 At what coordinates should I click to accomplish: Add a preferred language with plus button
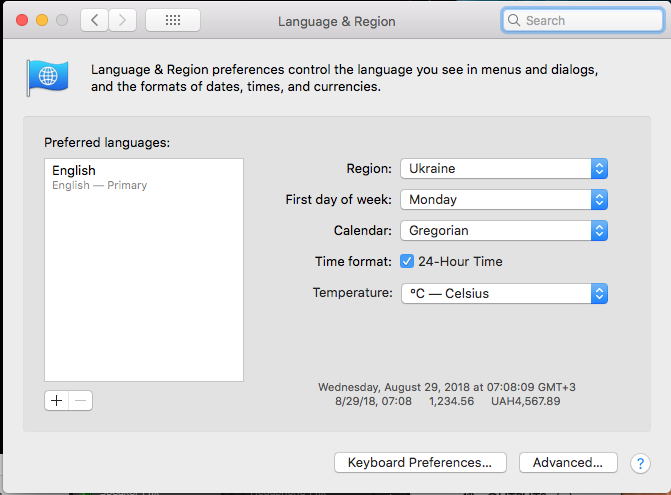tap(57, 400)
